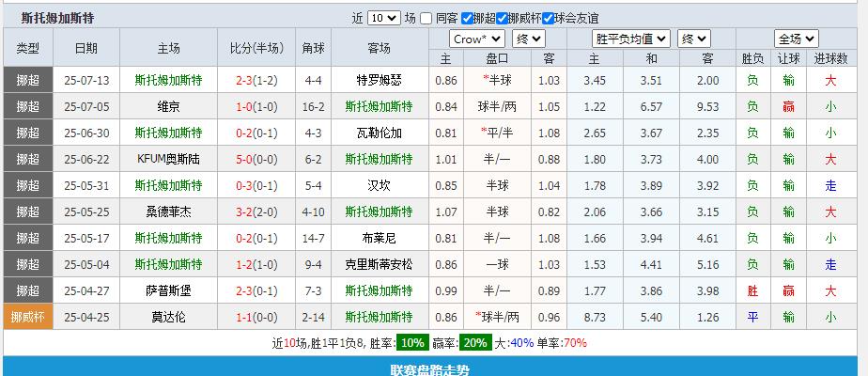
Task: Open the 胜平负均值 odds type dropdown
Action: (631, 39)
